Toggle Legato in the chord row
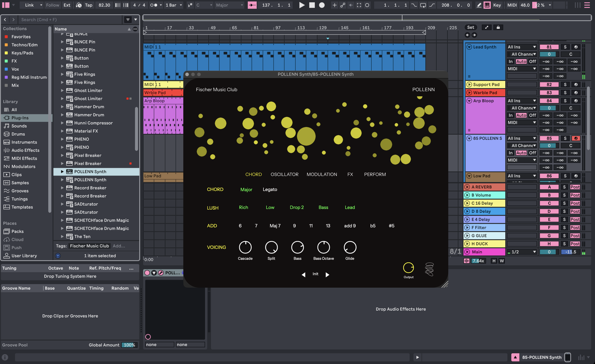 pyautogui.click(x=270, y=189)
